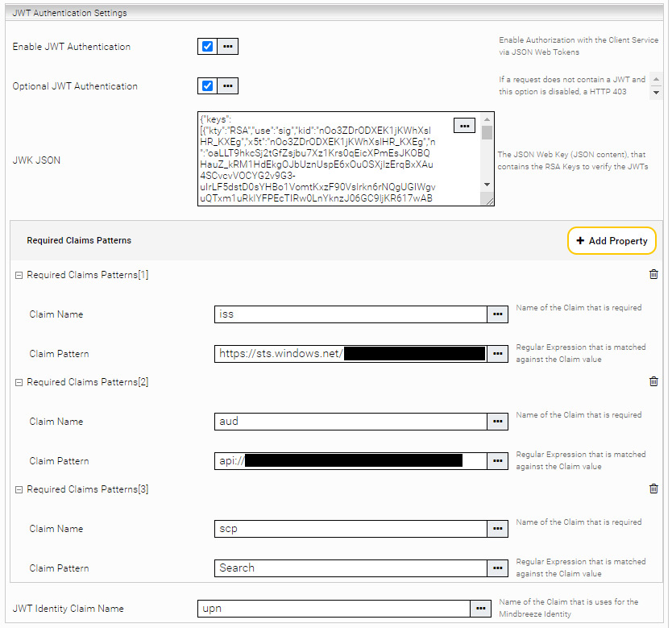The width and height of the screenshot is (672, 628).
Task: Open ellipsis menu for api:// Claim Pattern
Action: tap(497, 461)
